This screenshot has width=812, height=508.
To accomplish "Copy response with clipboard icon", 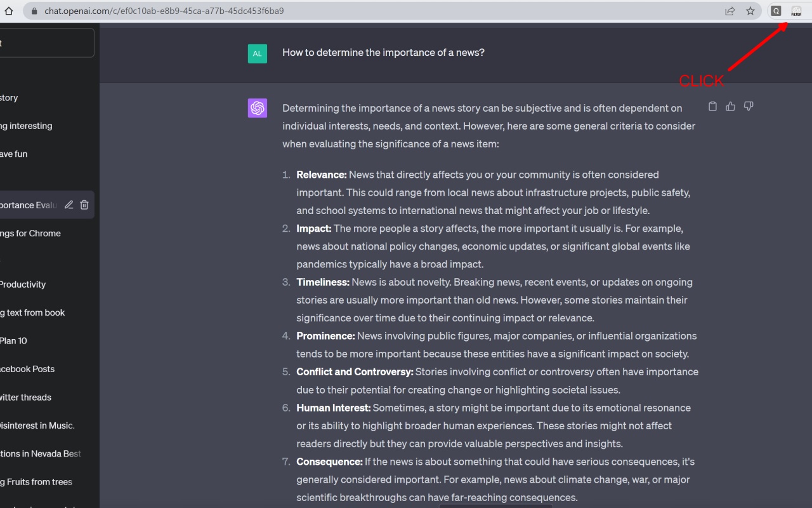I will (x=712, y=106).
